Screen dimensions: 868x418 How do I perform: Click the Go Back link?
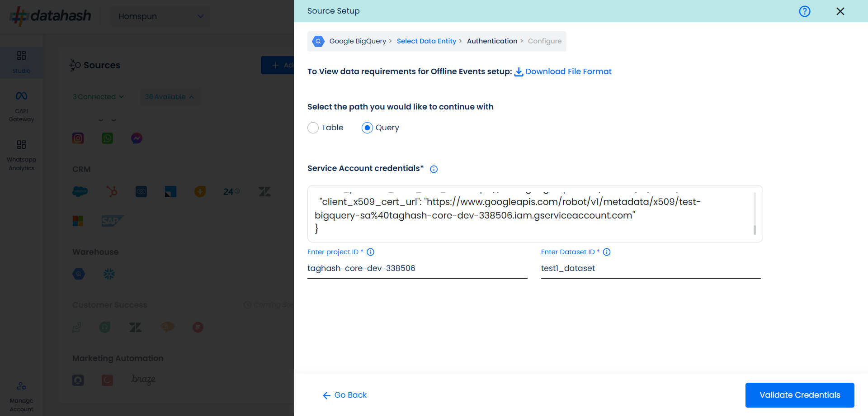tap(344, 395)
